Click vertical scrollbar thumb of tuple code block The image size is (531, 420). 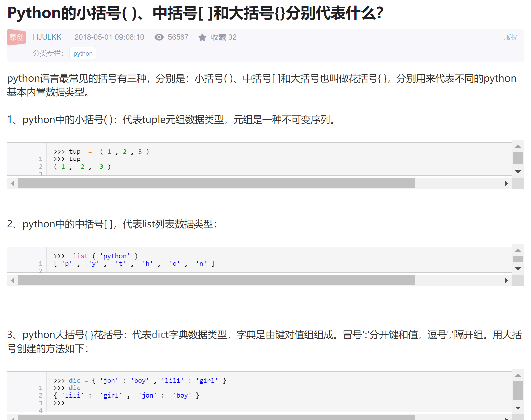[x=518, y=158]
